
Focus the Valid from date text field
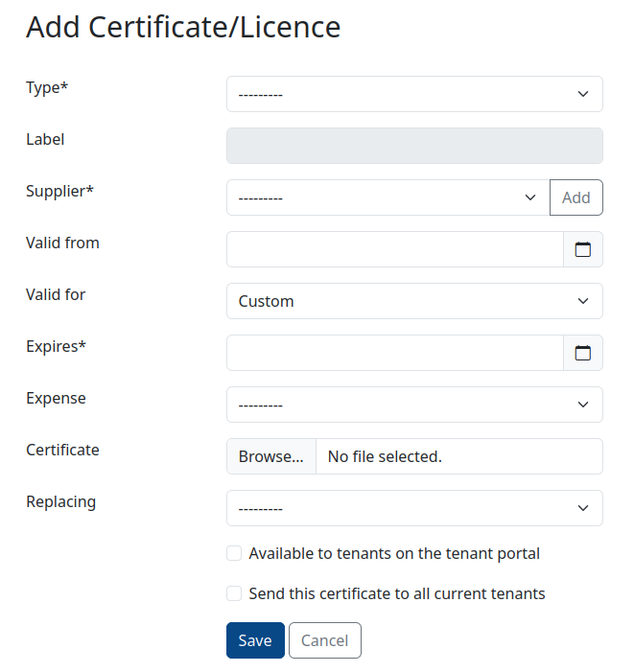[395, 249]
